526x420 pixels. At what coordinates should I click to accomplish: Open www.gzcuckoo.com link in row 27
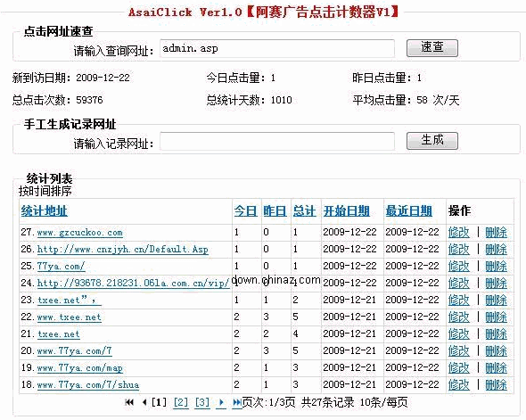(x=80, y=233)
